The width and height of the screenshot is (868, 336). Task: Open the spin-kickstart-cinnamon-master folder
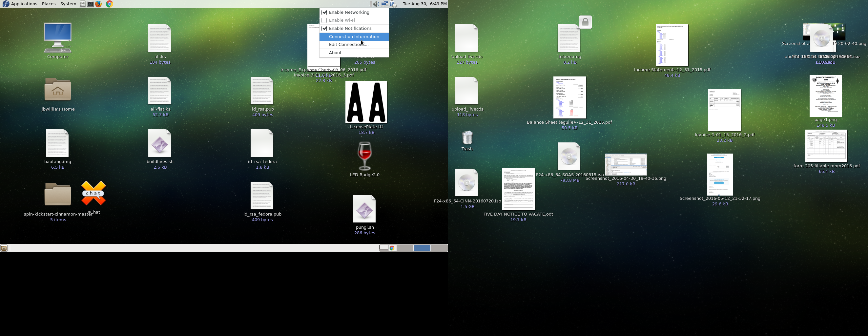click(x=58, y=194)
